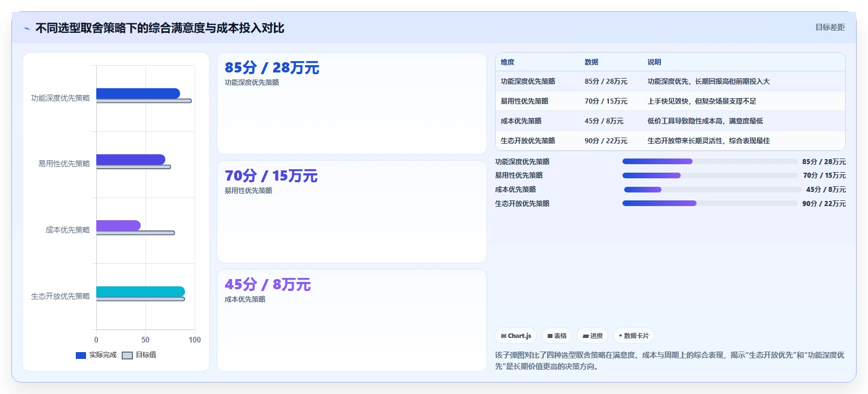Click table data cell 90分 / 22万元
This screenshot has height=394, width=868.
(606, 141)
